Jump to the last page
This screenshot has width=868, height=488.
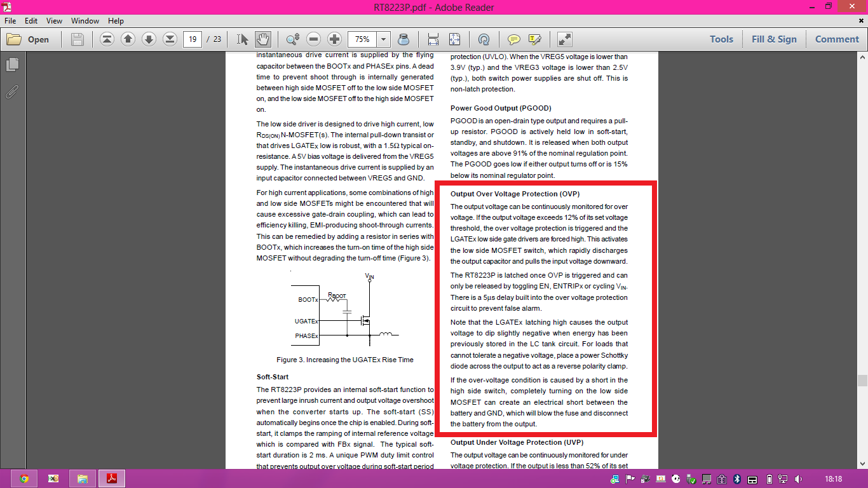[170, 39]
